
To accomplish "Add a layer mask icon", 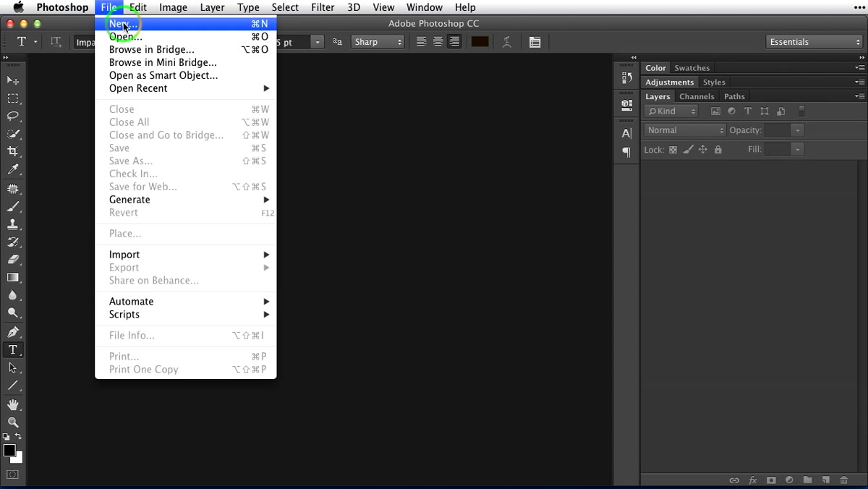I will tap(771, 480).
